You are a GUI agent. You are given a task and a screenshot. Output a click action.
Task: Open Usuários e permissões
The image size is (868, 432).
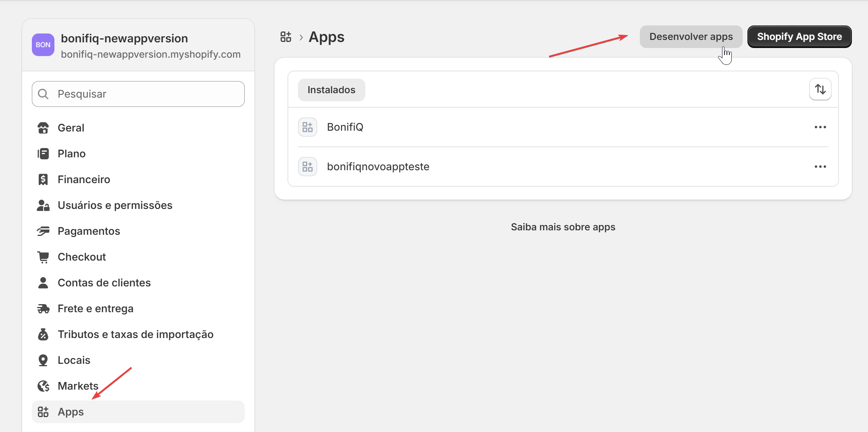tap(138, 205)
